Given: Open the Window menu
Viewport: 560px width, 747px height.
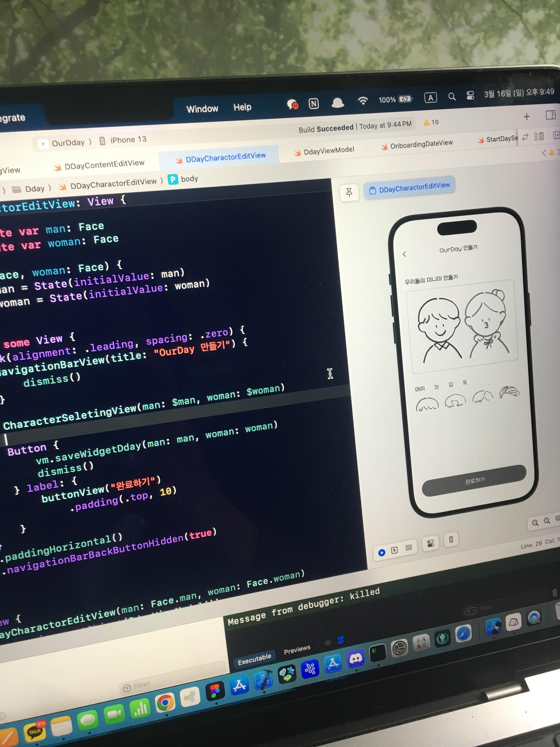Looking at the screenshot, I should pyautogui.click(x=202, y=109).
